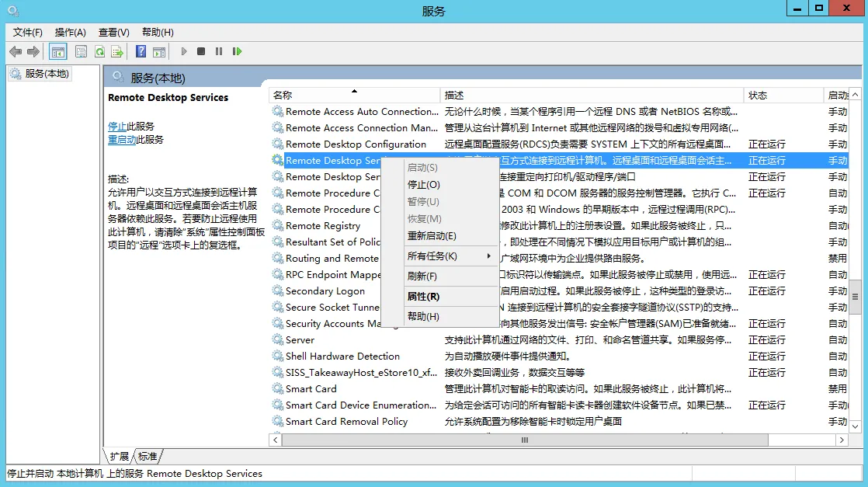Open help using the question mark toolbar icon
The image size is (868, 487).
point(141,51)
